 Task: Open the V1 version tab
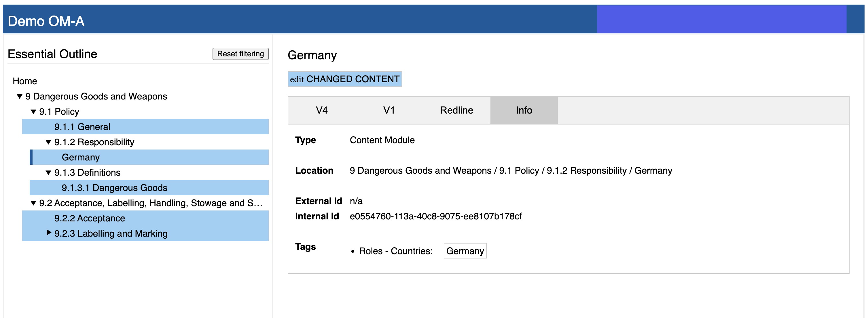pyautogui.click(x=389, y=110)
